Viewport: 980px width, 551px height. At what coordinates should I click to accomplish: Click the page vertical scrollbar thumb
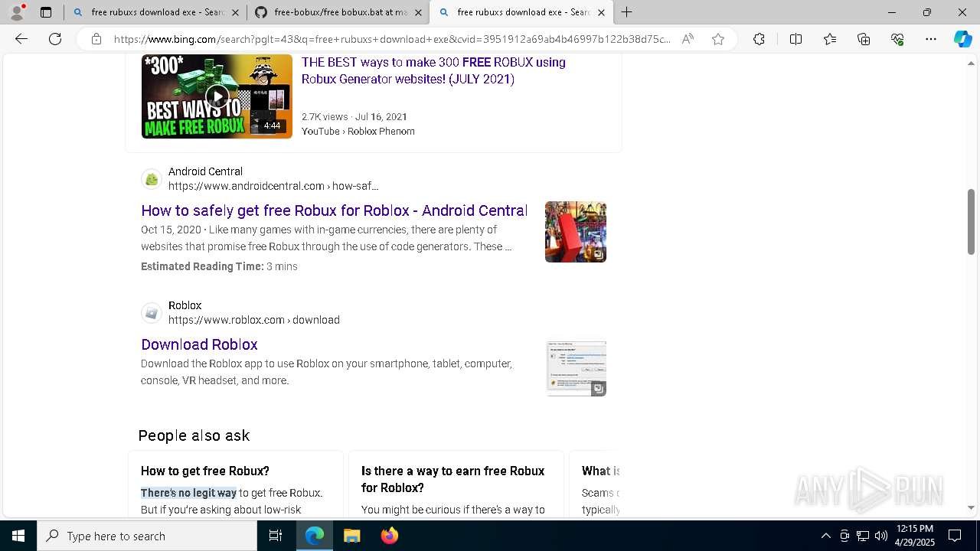pos(971,222)
